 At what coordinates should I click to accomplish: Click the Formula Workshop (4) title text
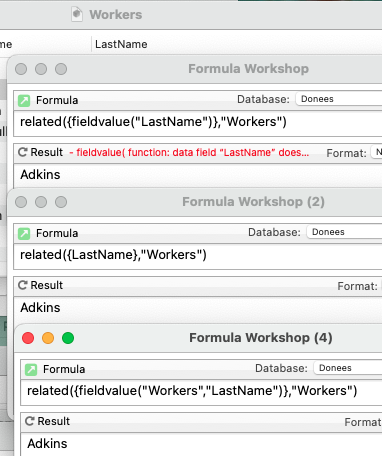pos(261,338)
